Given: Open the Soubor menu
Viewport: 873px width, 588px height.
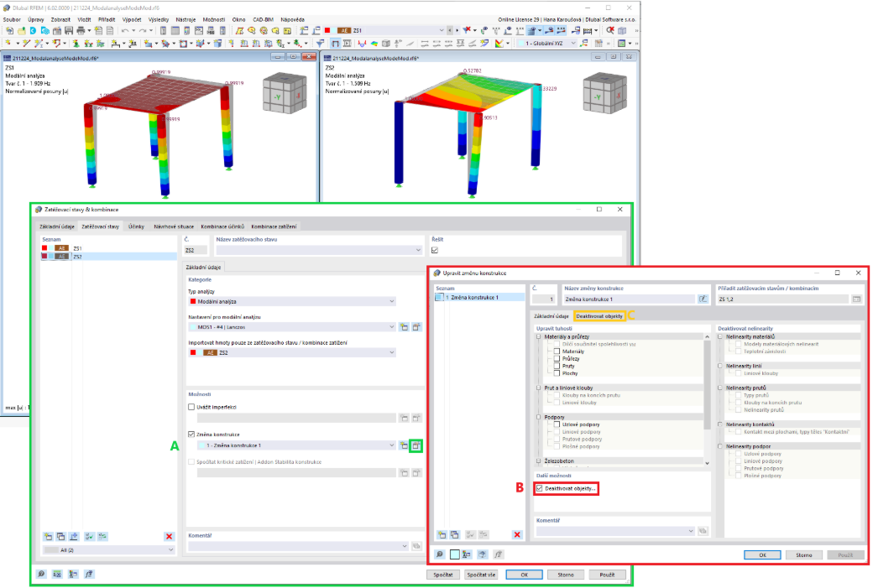Looking at the screenshot, I should pos(12,19).
